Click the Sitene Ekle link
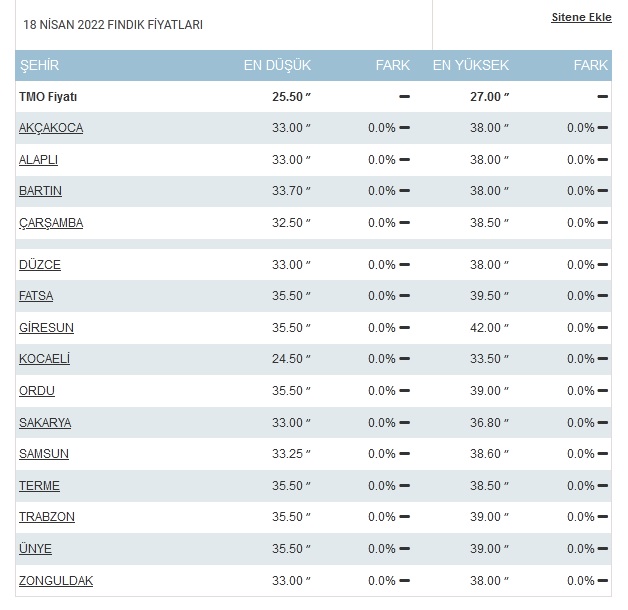The image size is (628, 610). [x=581, y=17]
